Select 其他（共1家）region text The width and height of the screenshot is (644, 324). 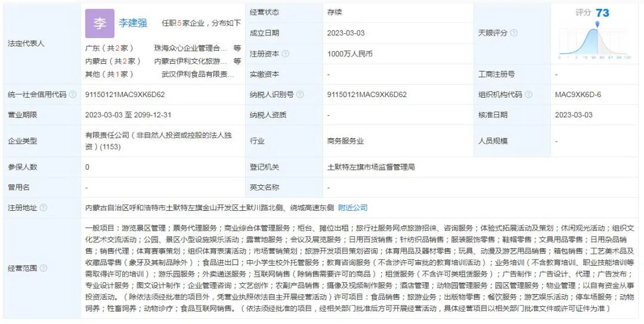click(x=109, y=74)
